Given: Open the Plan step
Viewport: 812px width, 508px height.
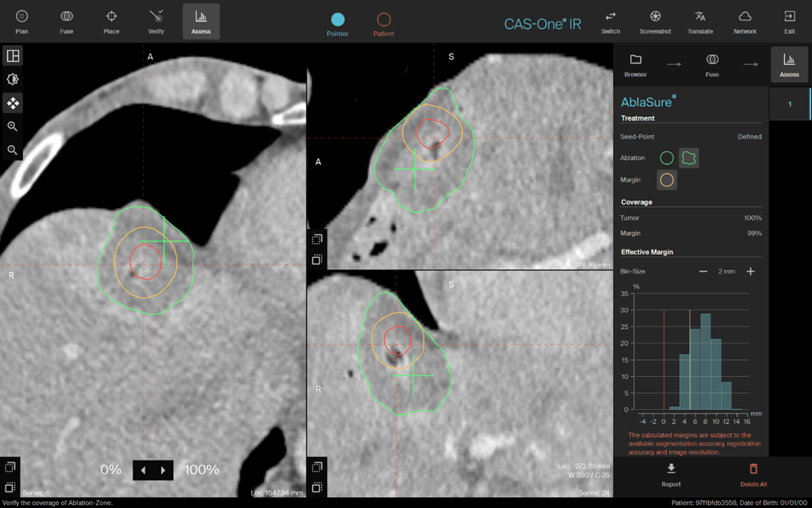Looking at the screenshot, I should (x=22, y=21).
